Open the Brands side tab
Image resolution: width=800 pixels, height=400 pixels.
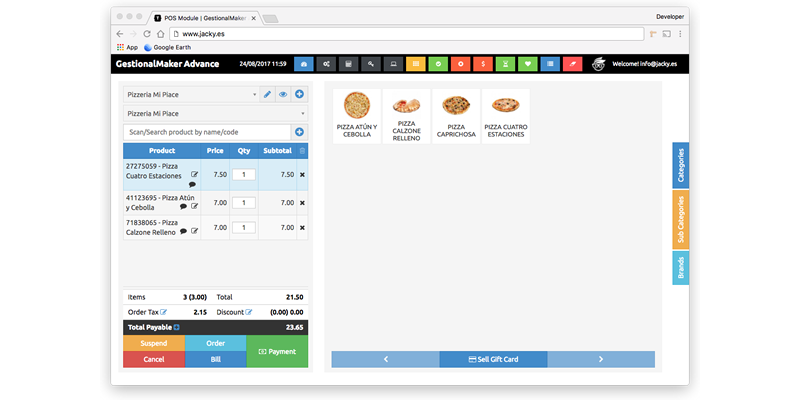[x=681, y=267]
